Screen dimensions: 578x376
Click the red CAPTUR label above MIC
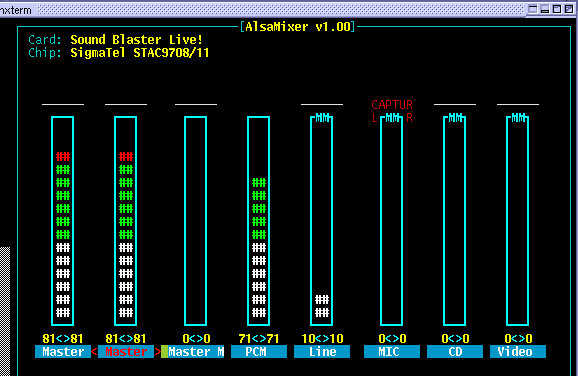click(x=392, y=105)
